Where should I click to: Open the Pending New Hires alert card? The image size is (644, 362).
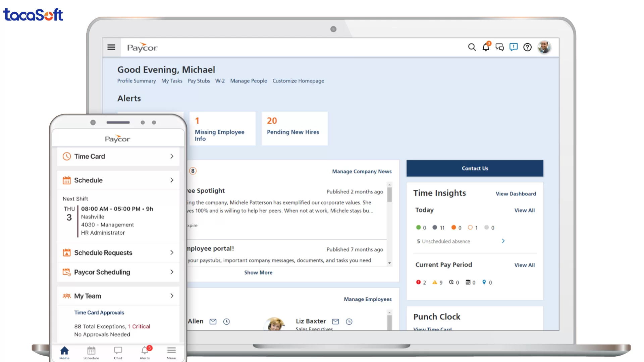click(x=294, y=128)
